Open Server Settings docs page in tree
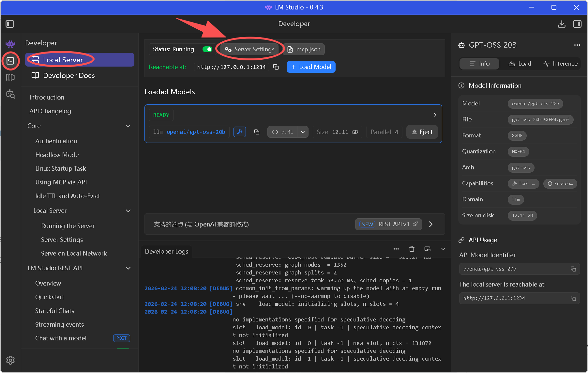The width and height of the screenshot is (588, 373). pyautogui.click(x=62, y=240)
